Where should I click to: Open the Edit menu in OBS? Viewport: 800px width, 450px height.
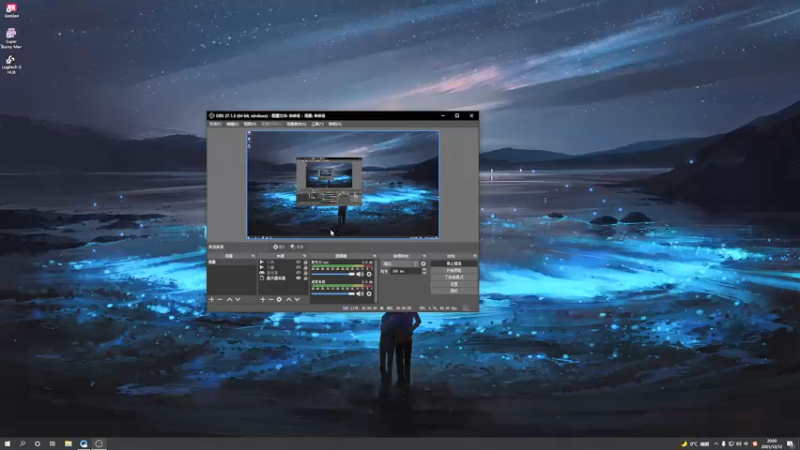point(233,124)
